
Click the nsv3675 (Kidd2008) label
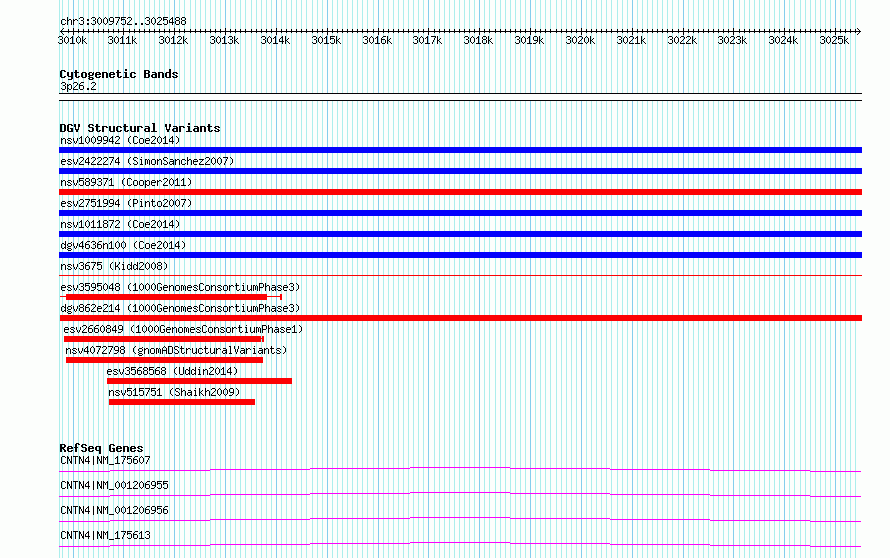tap(114, 266)
